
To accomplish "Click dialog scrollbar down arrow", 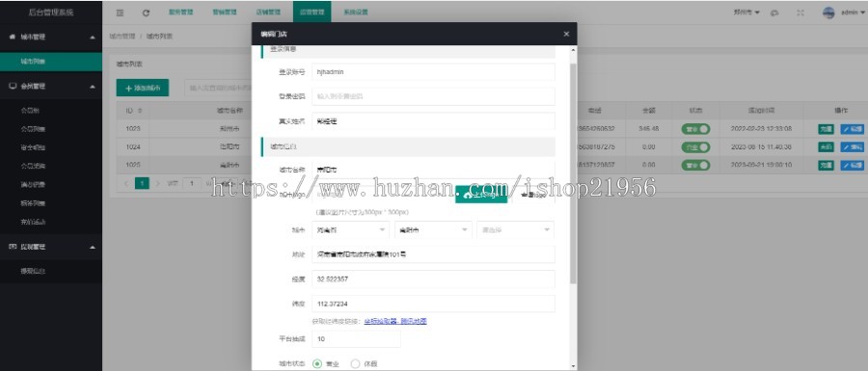I will tap(572, 366).
